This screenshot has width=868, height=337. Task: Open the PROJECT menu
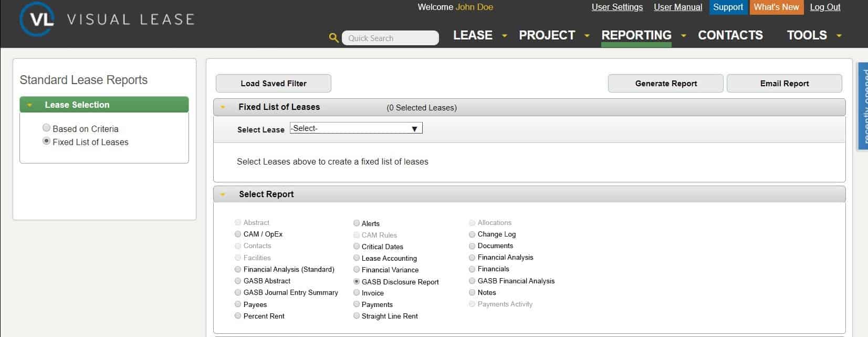[547, 35]
